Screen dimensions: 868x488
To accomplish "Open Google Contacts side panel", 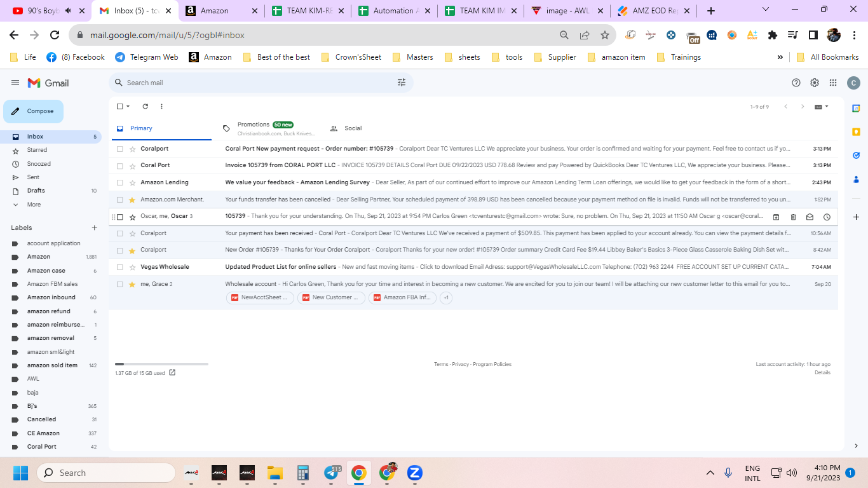I will [856, 179].
